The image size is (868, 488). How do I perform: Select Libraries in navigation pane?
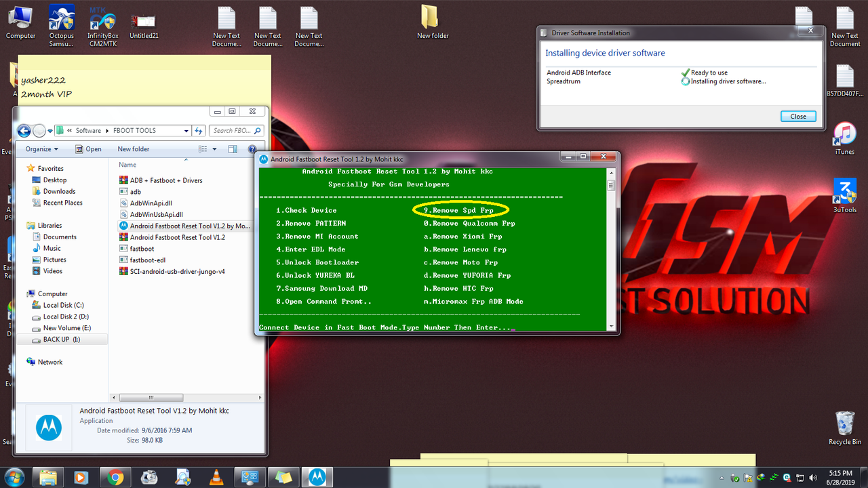[50, 226]
